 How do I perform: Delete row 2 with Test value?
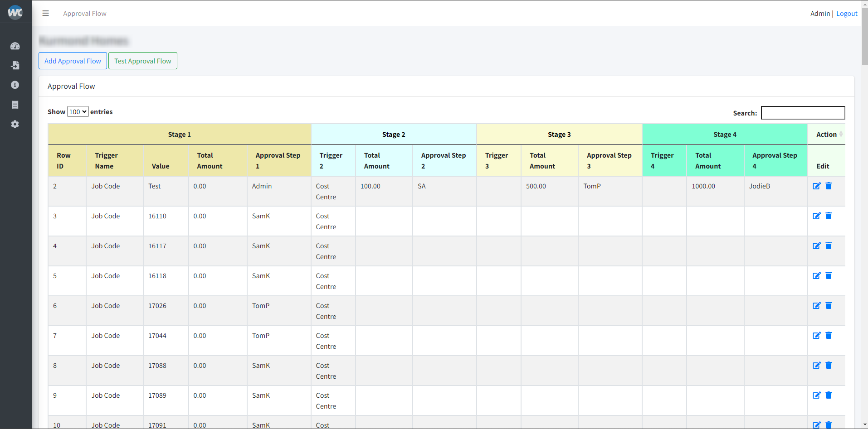point(829,186)
